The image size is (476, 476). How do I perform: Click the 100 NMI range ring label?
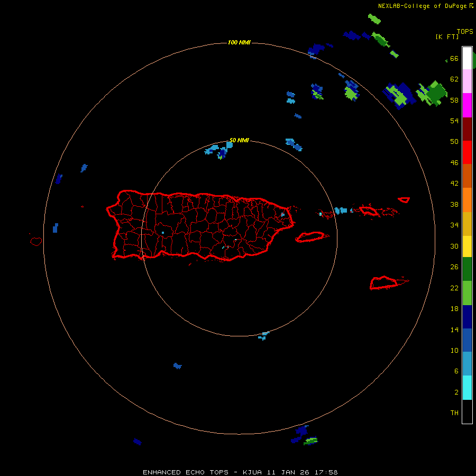tap(239, 42)
